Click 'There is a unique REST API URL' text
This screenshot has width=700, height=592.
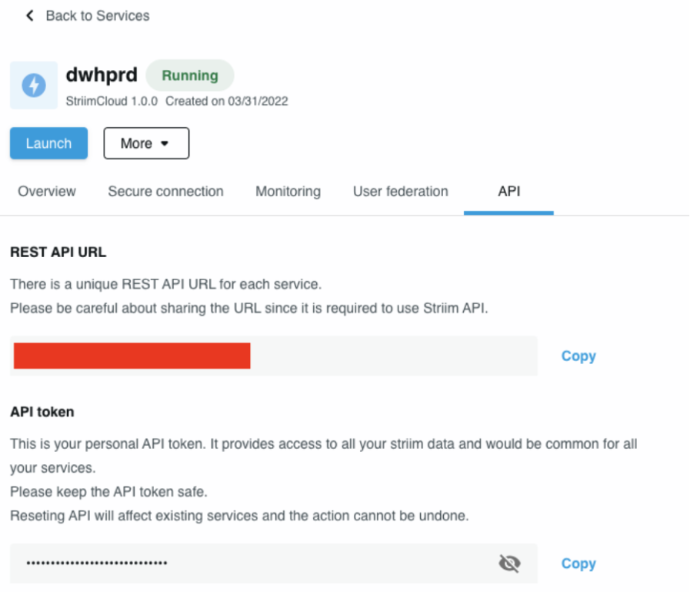(166, 284)
